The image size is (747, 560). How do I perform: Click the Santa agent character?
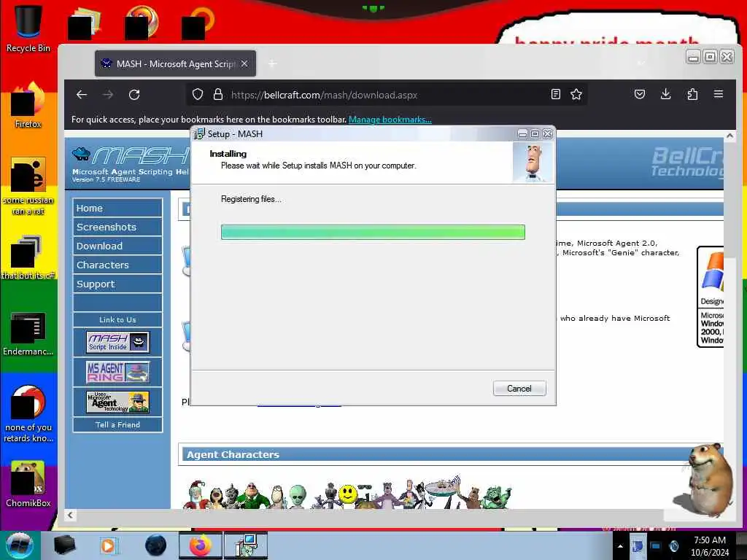196,495
